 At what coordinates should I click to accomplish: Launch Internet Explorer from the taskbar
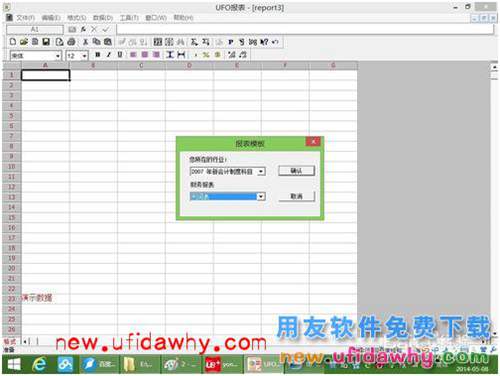[x=39, y=364]
